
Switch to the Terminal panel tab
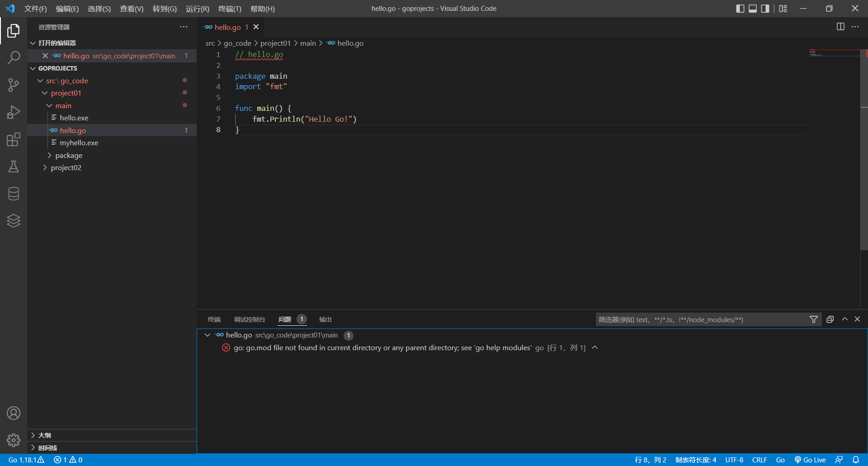(214, 319)
